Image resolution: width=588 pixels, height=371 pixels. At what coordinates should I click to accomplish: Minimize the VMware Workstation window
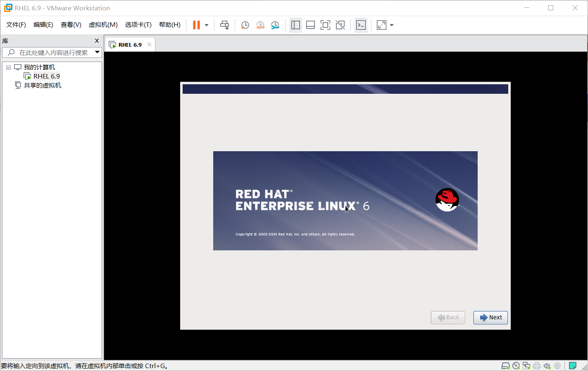[527, 8]
